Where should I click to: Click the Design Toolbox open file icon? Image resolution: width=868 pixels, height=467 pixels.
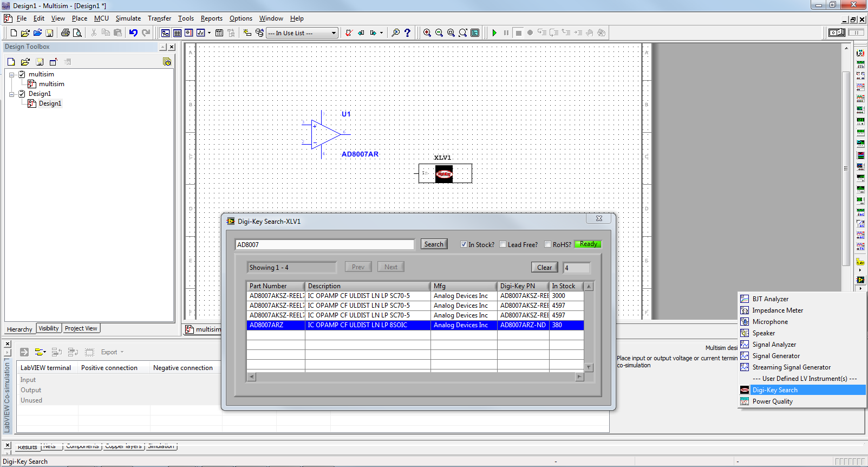point(25,62)
